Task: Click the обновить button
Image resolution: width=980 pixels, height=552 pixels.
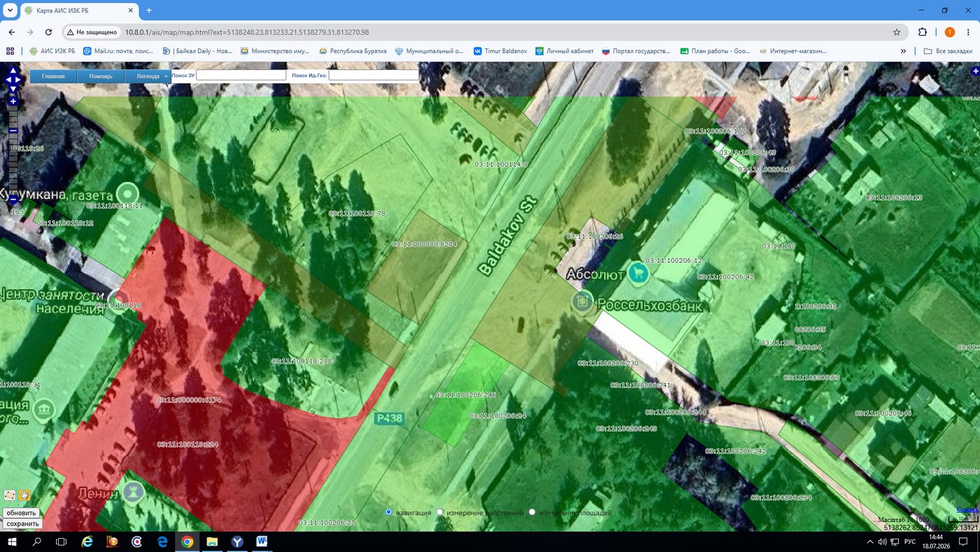Action: [21, 513]
